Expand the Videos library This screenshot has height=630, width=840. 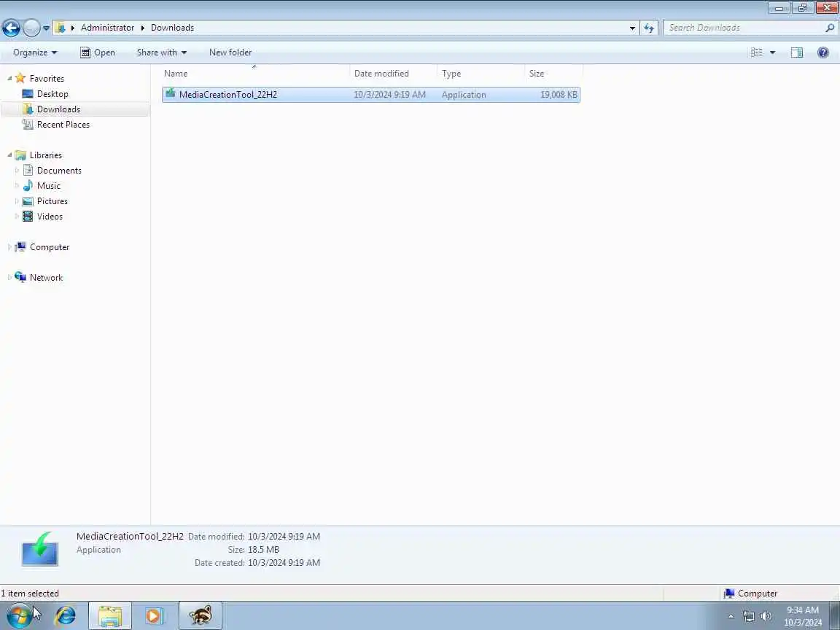pyautogui.click(x=17, y=217)
